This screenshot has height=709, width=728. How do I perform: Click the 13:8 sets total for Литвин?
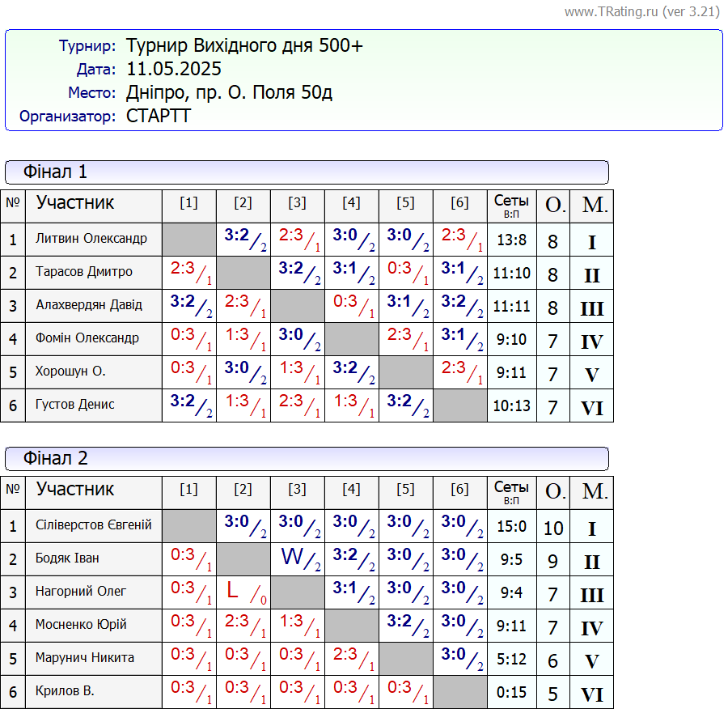click(511, 240)
